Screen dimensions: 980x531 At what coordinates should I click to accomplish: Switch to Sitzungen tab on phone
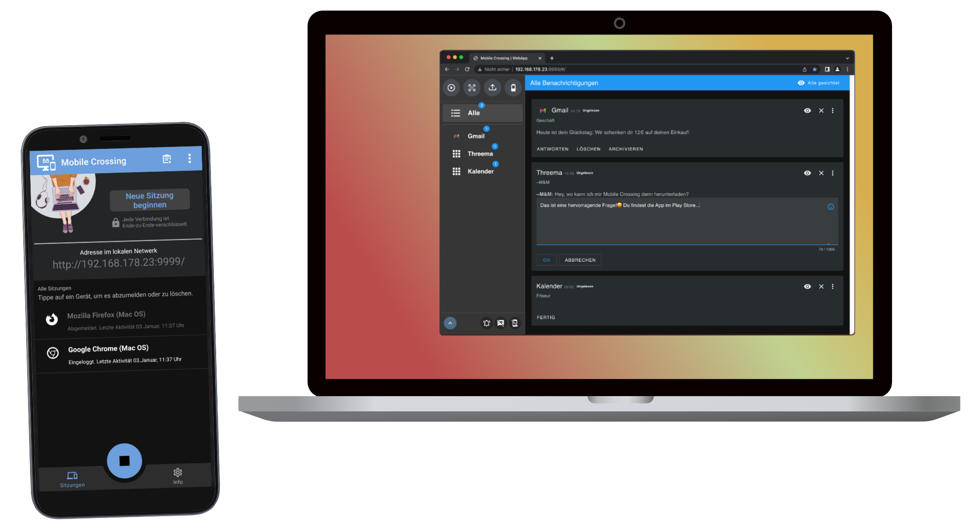pos(72,479)
